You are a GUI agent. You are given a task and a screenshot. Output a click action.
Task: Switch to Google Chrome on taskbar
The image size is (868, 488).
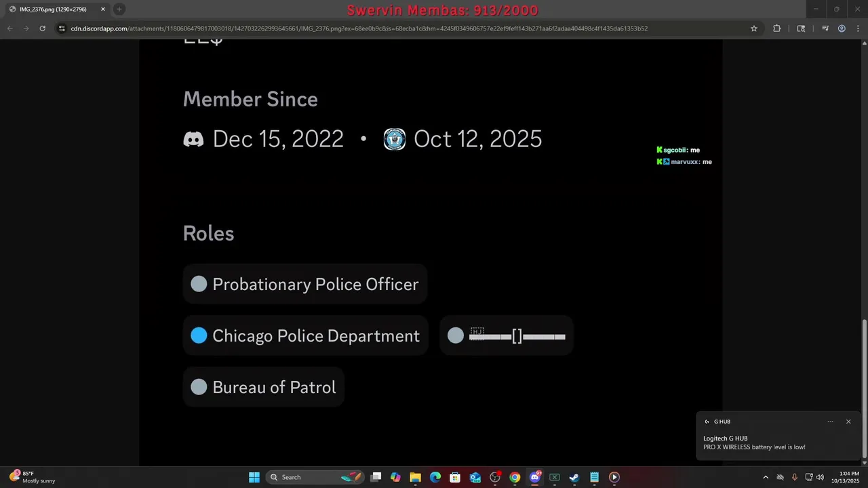click(x=515, y=477)
